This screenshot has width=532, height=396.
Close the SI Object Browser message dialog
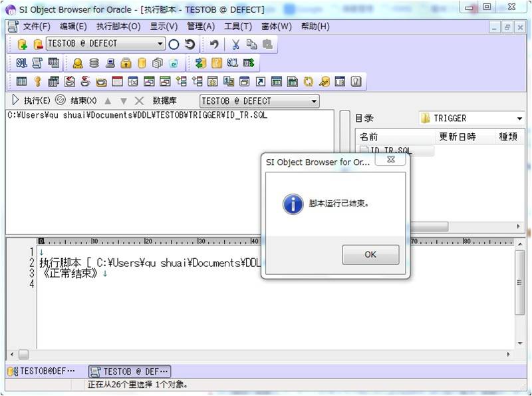point(390,159)
